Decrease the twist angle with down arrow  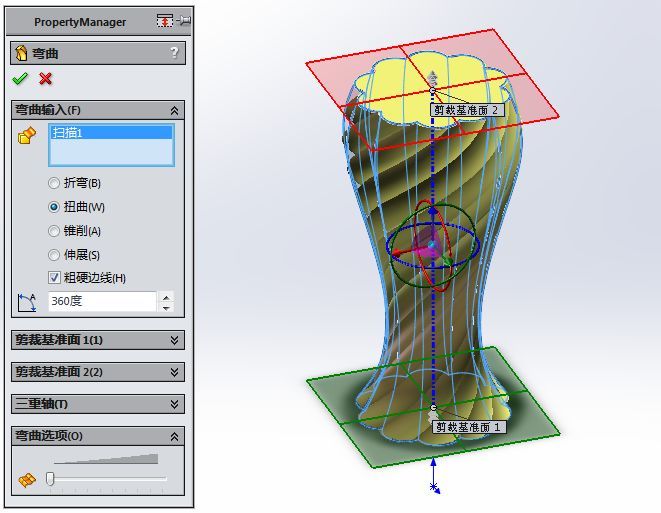166,307
